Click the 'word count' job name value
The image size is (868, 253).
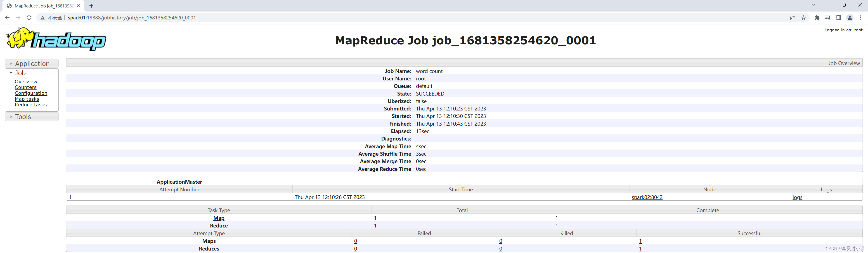429,71
